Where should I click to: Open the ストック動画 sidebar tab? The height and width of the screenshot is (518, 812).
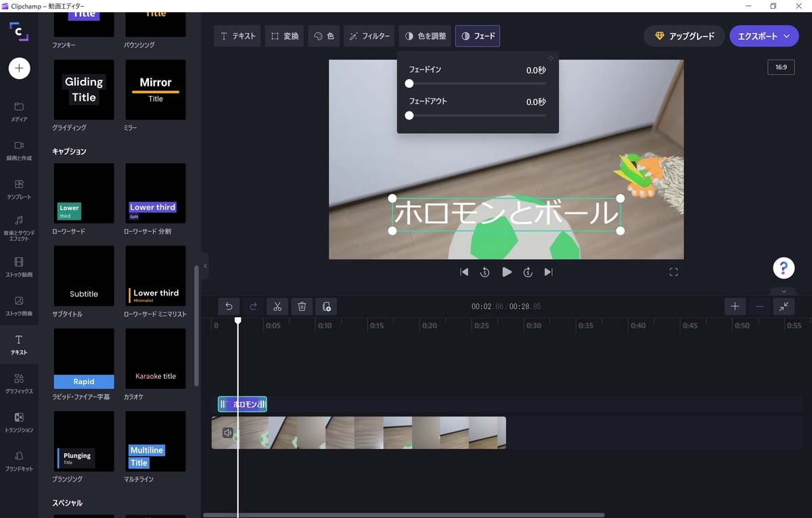[x=19, y=266]
